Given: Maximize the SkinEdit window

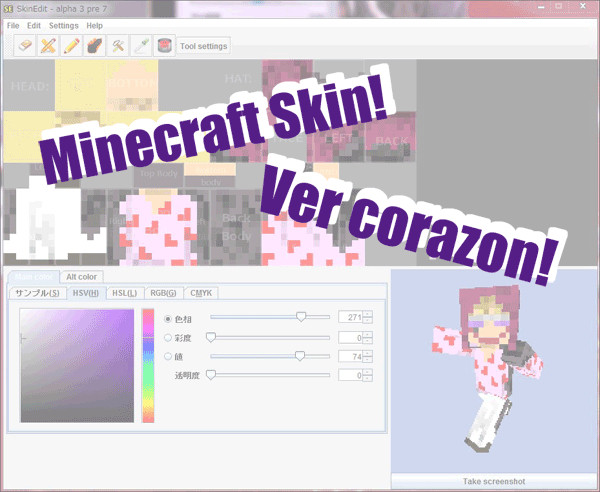Looking at the screenshot, I should [x=559, y=7].
